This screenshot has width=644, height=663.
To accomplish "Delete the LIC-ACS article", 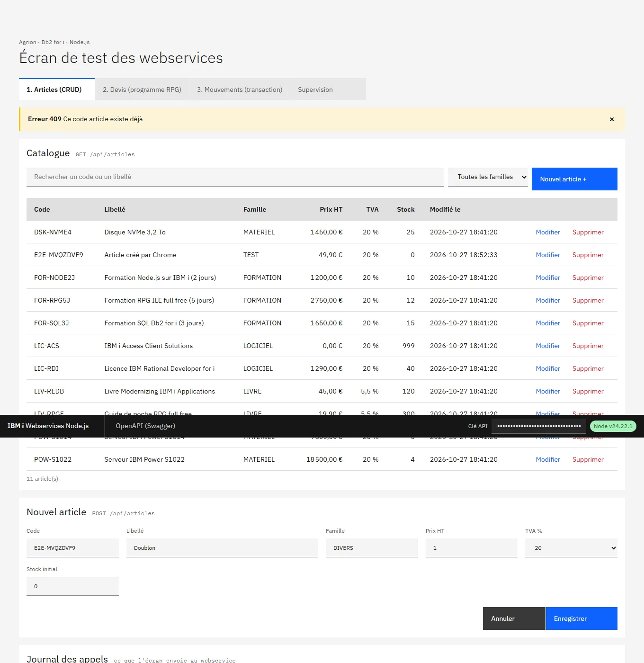I will 588,346.
